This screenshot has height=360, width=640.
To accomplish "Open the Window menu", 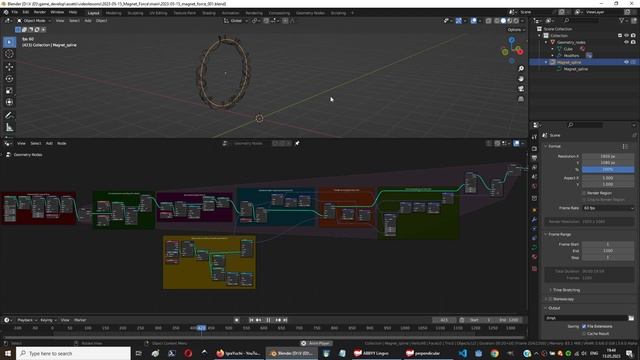I will click(x=57, y=12).
